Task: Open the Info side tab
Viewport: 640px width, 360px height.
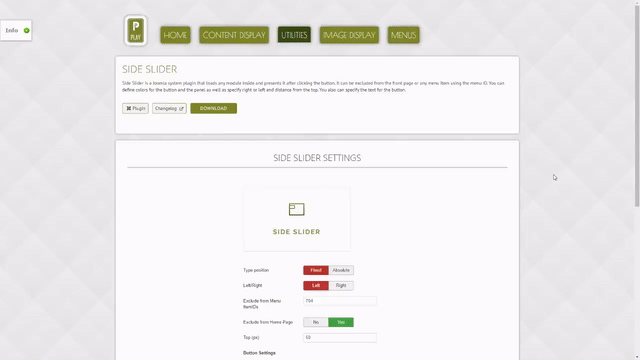Action: point(16,31)
